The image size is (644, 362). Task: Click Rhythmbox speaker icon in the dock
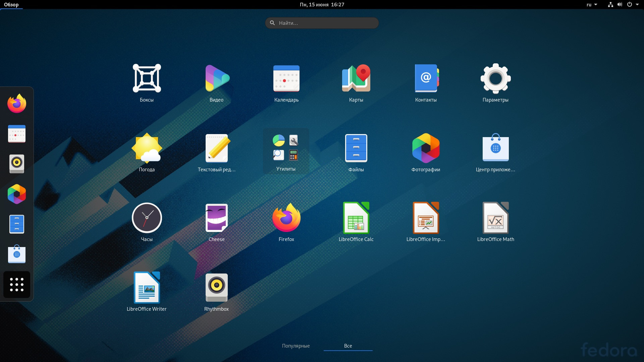(17, 164)
